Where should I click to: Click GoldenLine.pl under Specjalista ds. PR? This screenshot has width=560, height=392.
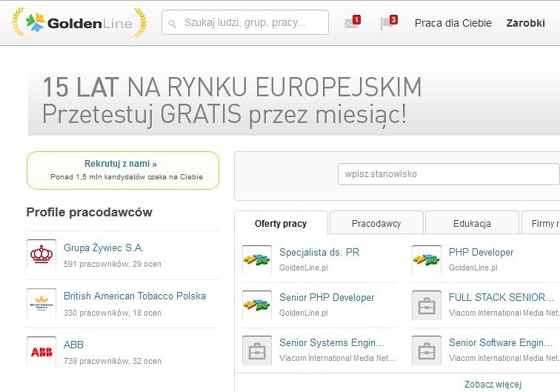[x=304, y=268]
